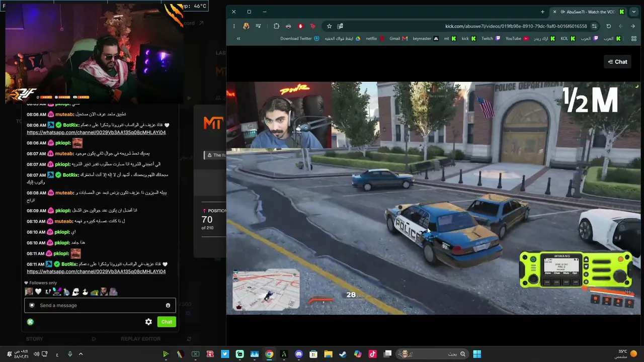Viewport: 644px width, 362px height.
Task: Open browser three-dot menu
Action: [234, 26]
